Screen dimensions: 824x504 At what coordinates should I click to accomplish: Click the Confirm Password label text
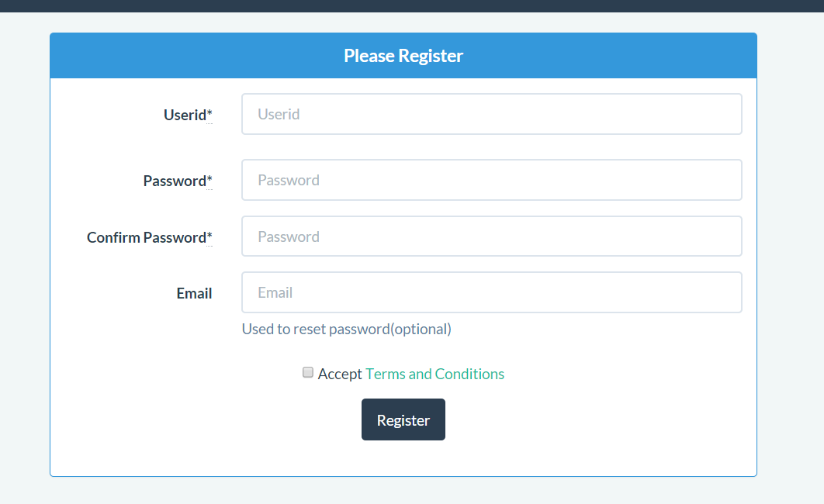coord(146,238)
